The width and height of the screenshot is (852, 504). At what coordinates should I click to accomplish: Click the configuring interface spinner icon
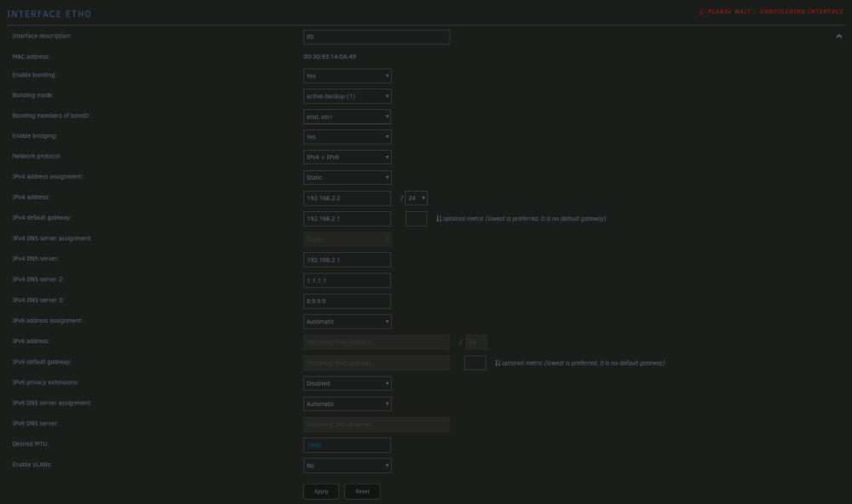(x=702, y=11)
